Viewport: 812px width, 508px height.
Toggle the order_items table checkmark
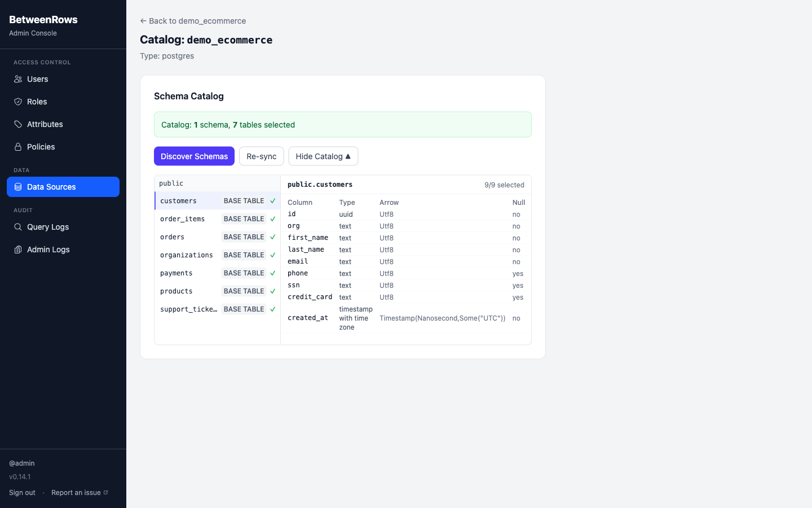pos(273,218)
